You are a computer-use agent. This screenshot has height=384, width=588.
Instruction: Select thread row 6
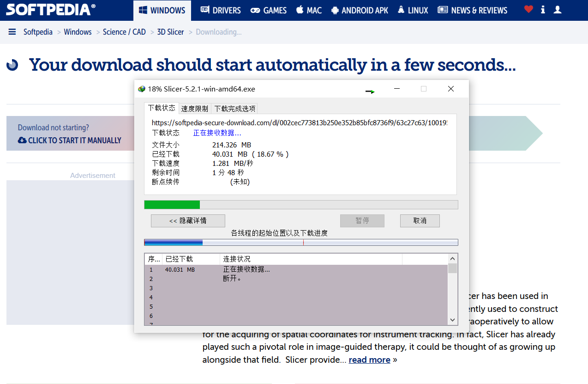coord(296,316)
